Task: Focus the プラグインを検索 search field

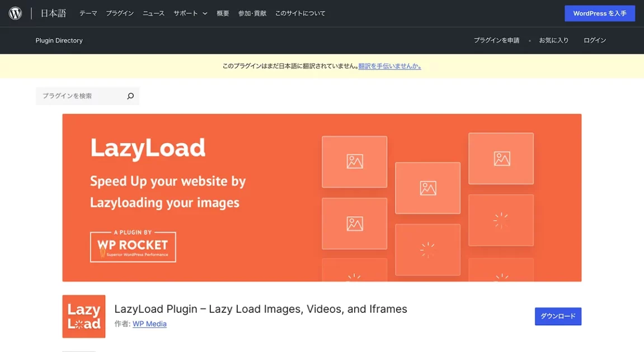Action: (x=80, y=96)
